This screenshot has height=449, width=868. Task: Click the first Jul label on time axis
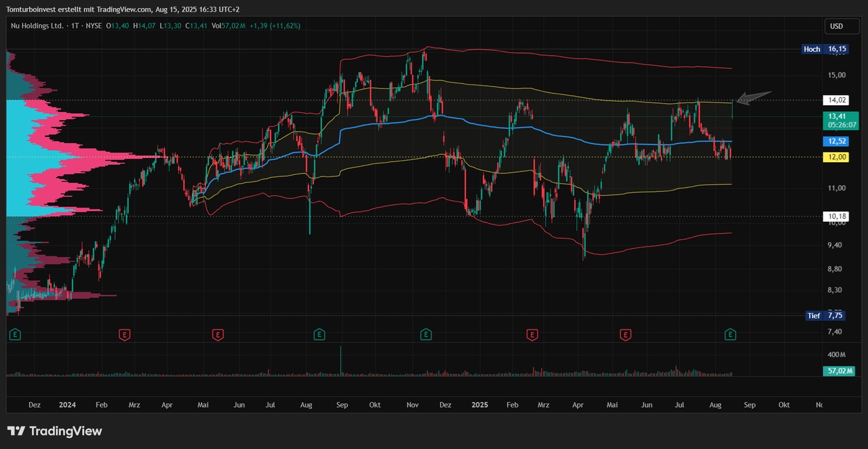tap(271, 405)
